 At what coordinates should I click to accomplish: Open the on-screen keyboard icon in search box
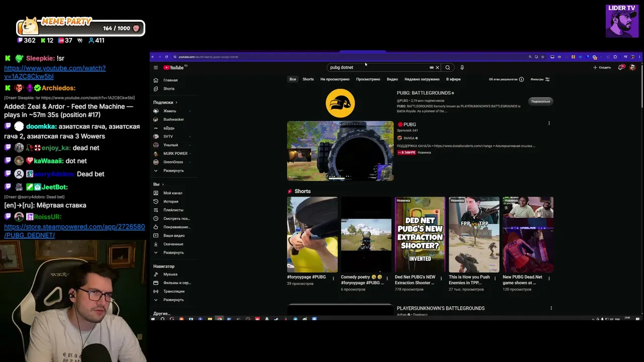431,67
